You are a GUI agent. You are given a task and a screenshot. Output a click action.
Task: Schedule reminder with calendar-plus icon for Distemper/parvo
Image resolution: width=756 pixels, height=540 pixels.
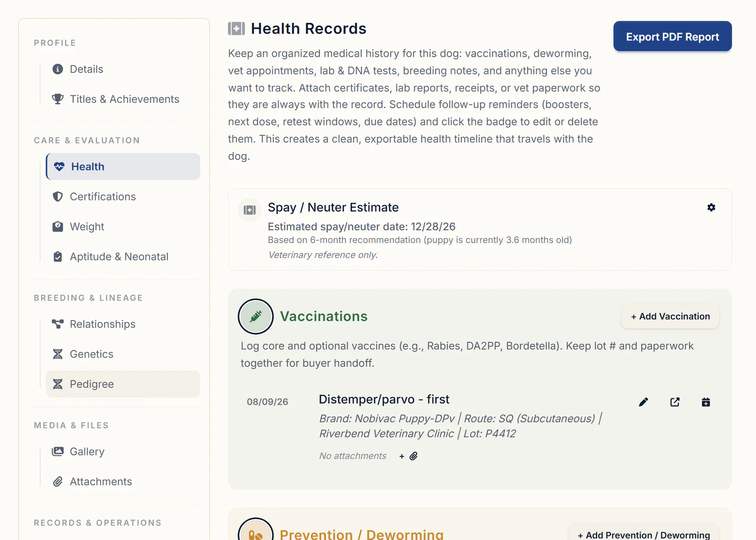[706, 402]
